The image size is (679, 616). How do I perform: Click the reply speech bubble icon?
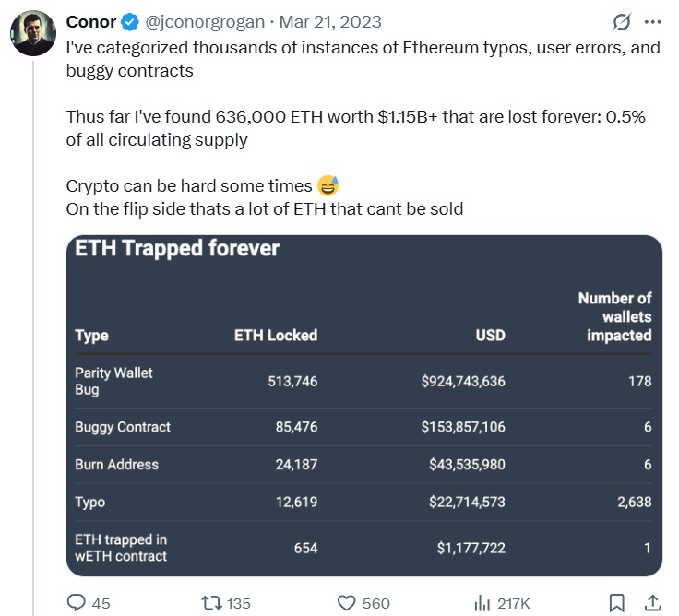(x=77, y=602)
